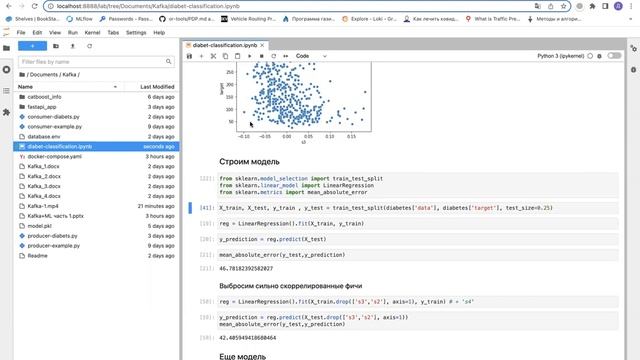Run the selected cell with play icon
640x360 pixels.
pyautogui.click(x=249, y=56)
